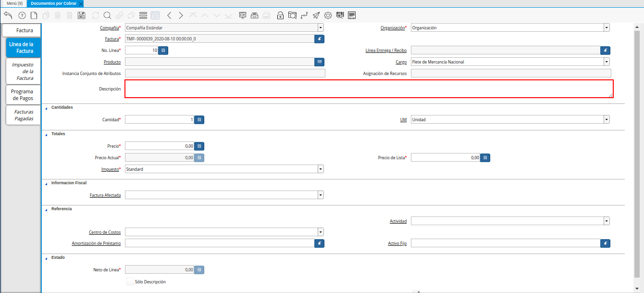
Task: Open calculator for No. Línea field
Action: (163, 50)
